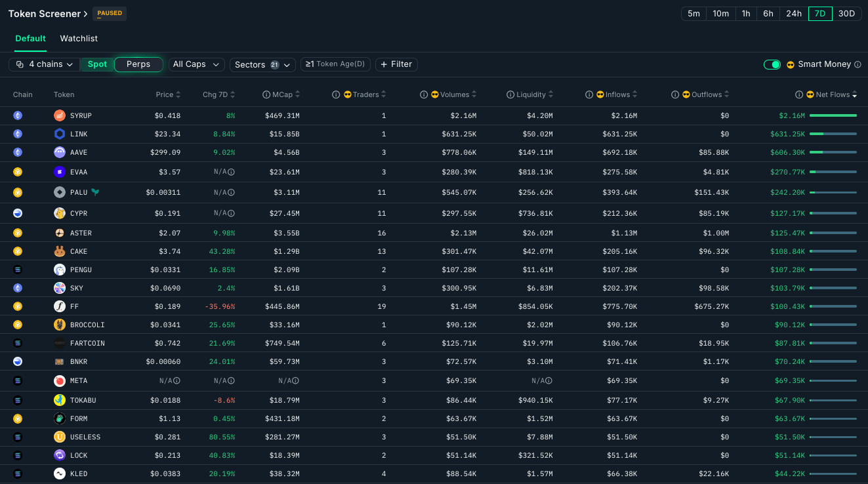This screenshot has height=484, width=868.
Task: Click the chain icon in the BNKR row
Action: (x=18, y=361)
